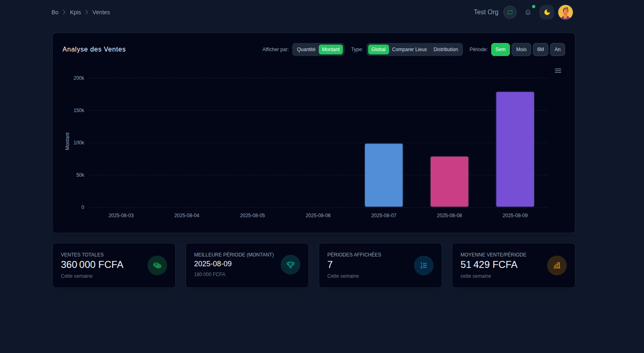Select Montant display mode
Viewport: 644px width, 353px height.
331,49
